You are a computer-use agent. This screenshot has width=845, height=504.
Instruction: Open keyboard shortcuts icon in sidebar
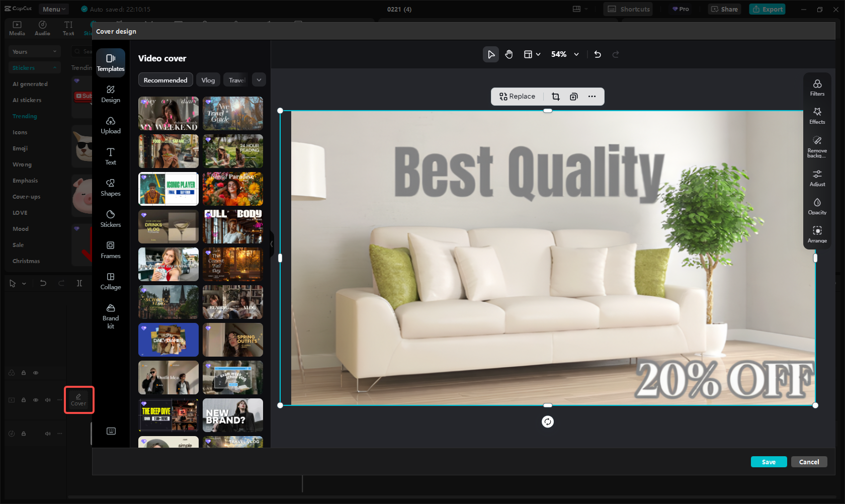tap(111, 431)
